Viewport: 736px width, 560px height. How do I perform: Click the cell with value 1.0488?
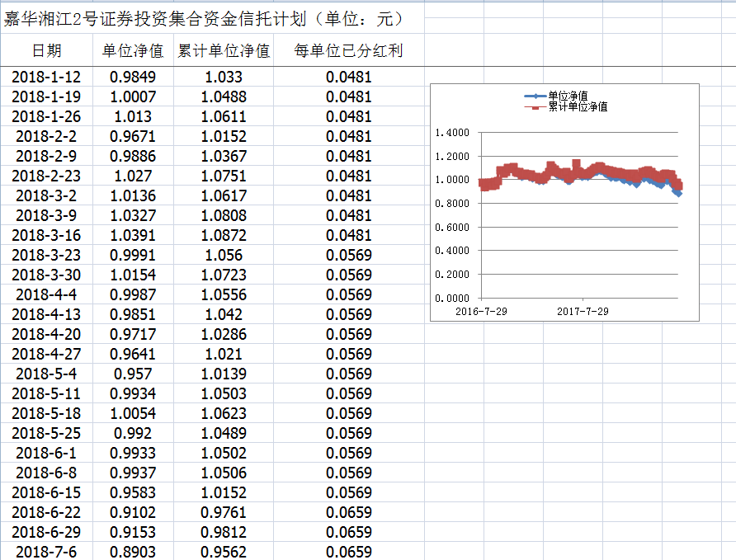pyautogui.click(x=224, y=96)
